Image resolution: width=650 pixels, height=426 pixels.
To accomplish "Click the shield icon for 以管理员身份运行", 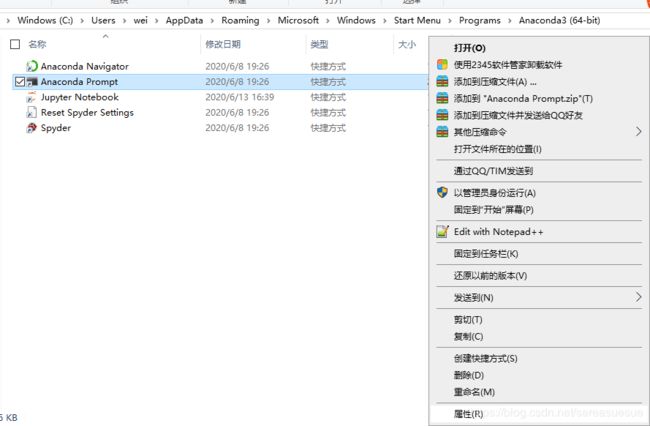I will tap(442, 192).
